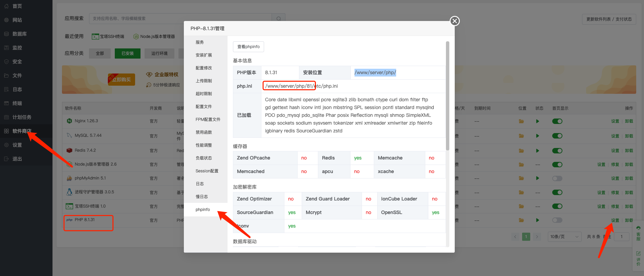Screen dimensions: 644x276
Task: Click 设置 link in PHP 8.1.31 row
Action: click(615, 220)
